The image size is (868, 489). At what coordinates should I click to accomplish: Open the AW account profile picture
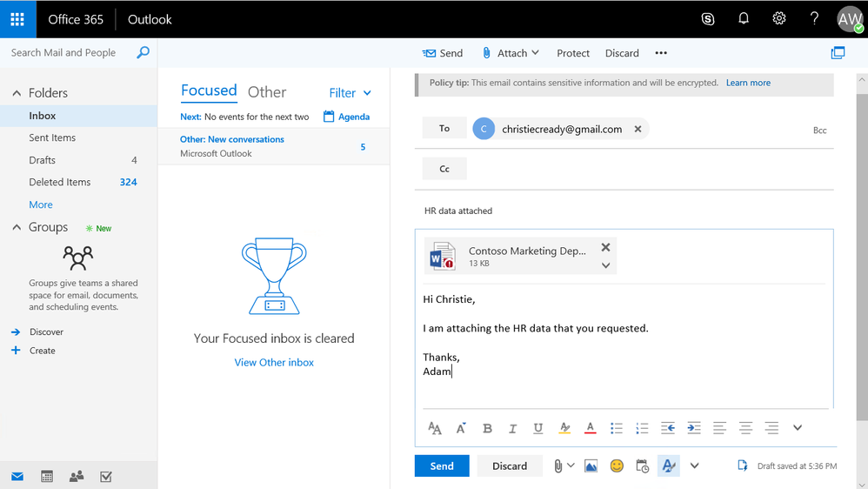(850, 19)
